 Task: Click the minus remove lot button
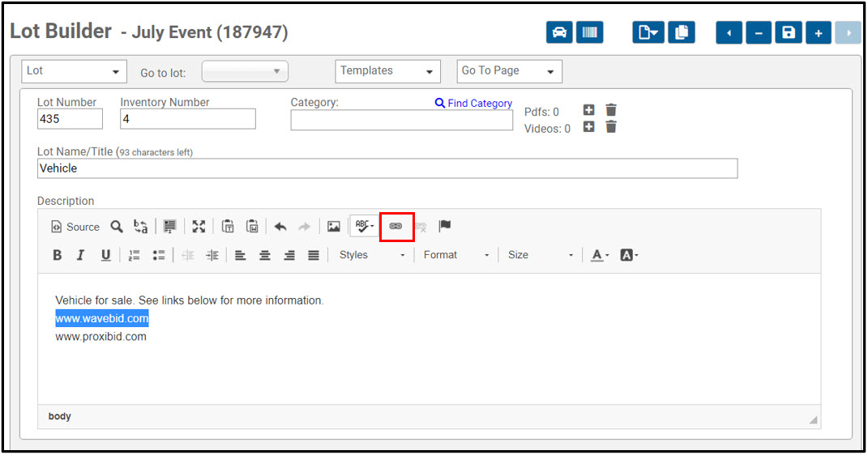coord(759,33)
